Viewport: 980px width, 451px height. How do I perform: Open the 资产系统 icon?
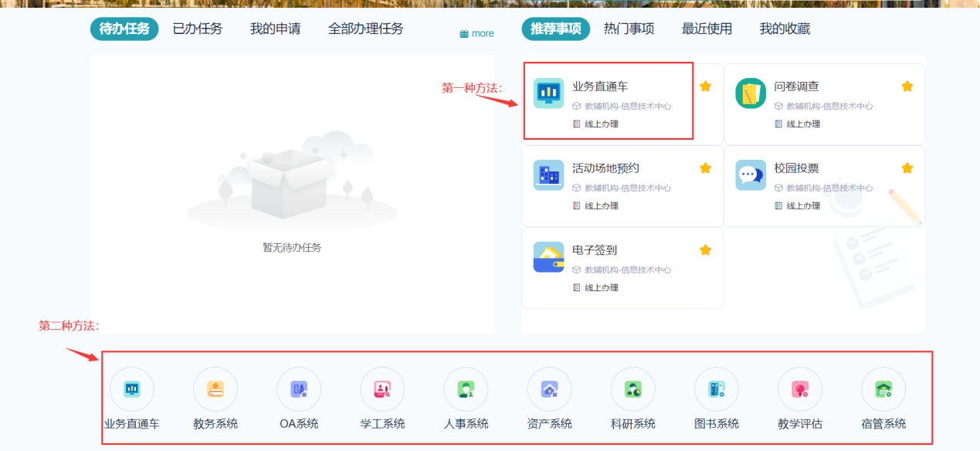coord(549,390)
